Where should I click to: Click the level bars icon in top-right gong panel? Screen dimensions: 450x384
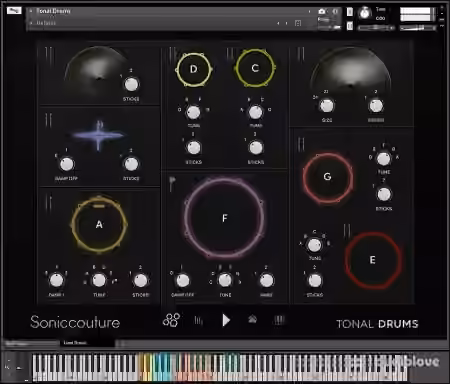click(301, 54)
